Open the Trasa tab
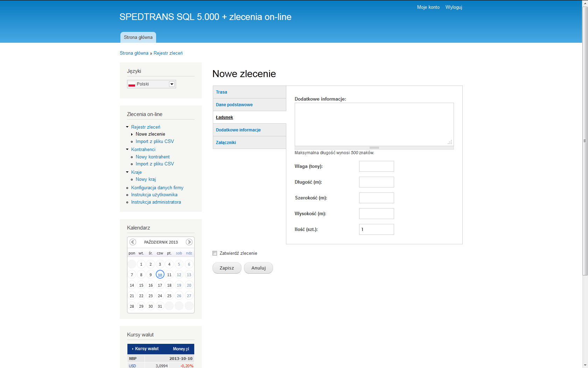The width and height of the screenshot is (588, 368). coord(250,92)
